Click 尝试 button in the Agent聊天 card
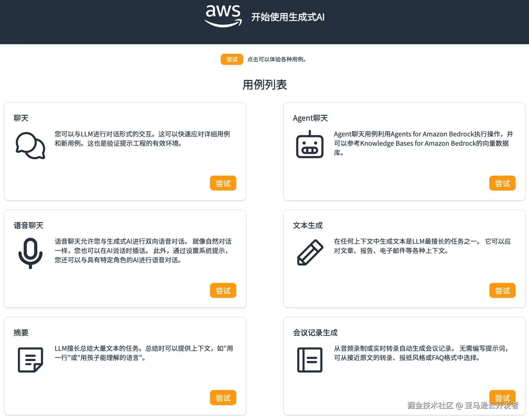This screenshot has width=529, height=420. tap(502, 183)
